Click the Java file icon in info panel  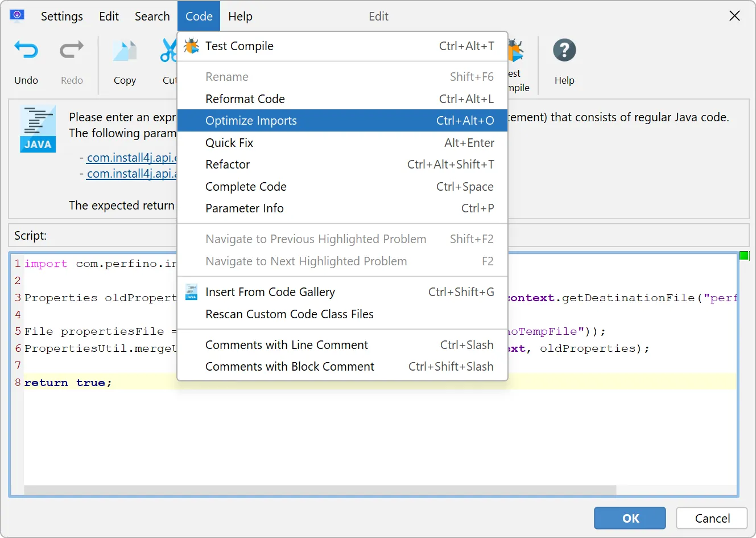pos(38,129)
